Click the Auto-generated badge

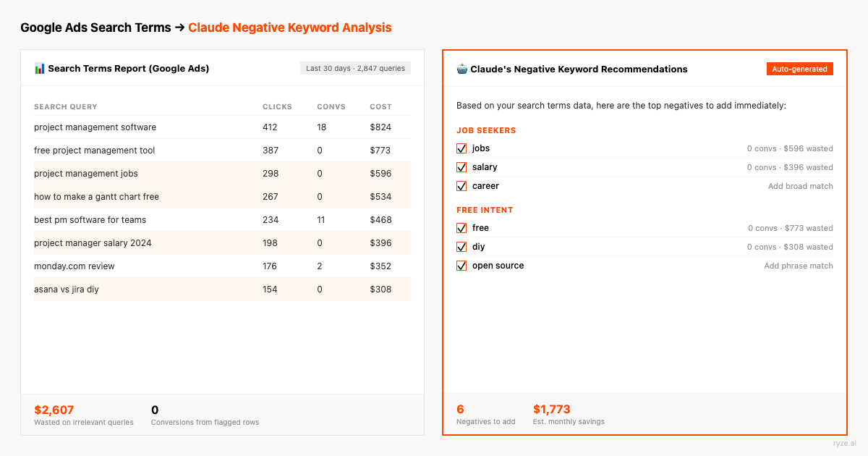tap(799, 69)
